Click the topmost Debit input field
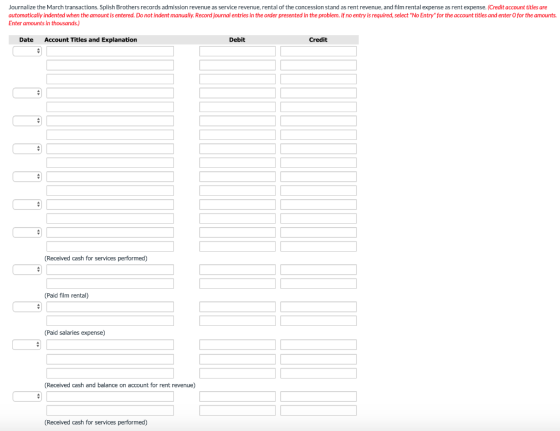 [238, 51]
